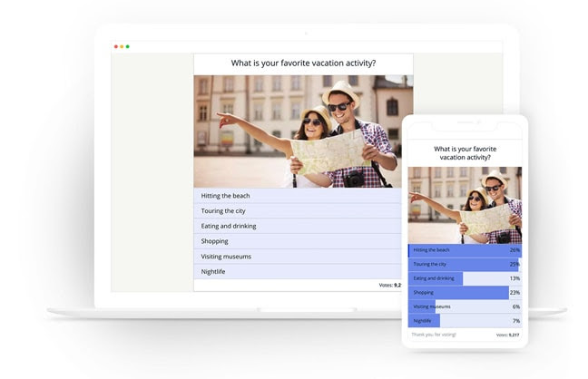Tap the couple-with-map photo on the phone
This screenshot has height=379, width=588.
pos(465,205)
